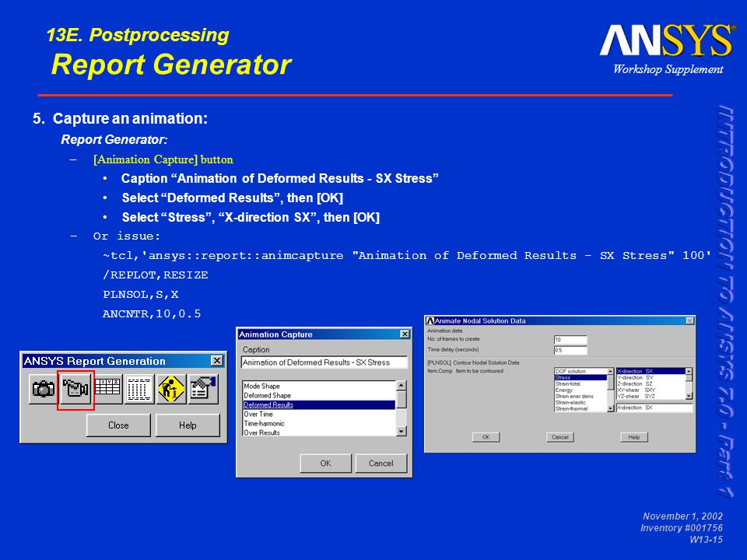Click Cancel in Animate Nodal Solution Data
747x560 pixels.
pyautogui.click(x=560, y=437)
